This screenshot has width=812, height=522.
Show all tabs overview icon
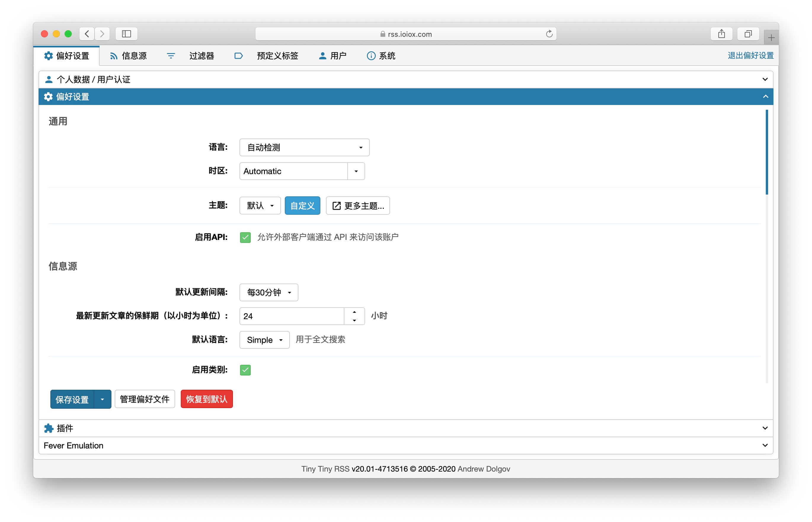(748, 34)
